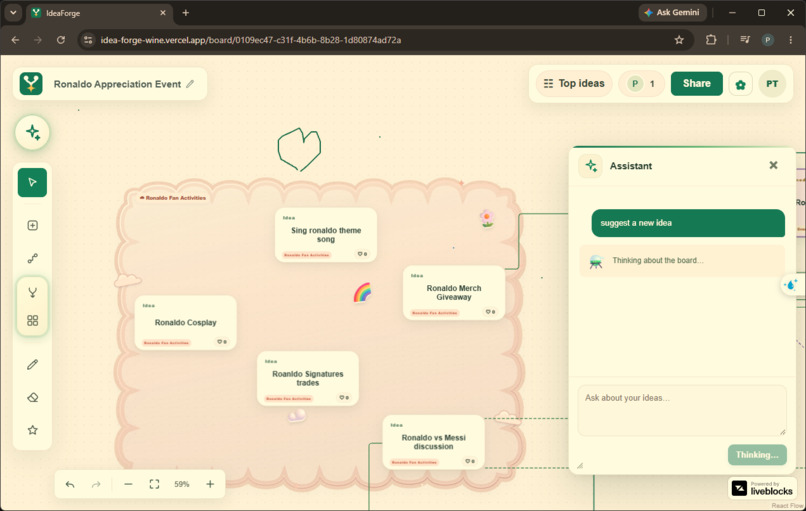Choose the star sticker tool
The height and width of the screenshot is (511, 806).
coord(32,430)
